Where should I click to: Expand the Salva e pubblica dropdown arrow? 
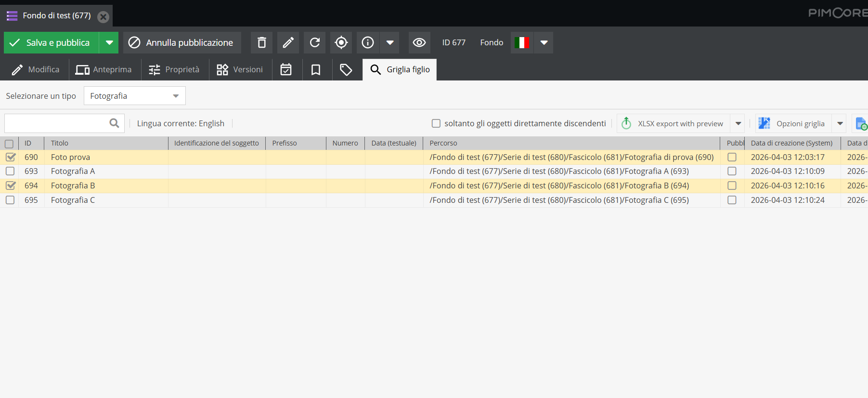click(x=109, y=43)
